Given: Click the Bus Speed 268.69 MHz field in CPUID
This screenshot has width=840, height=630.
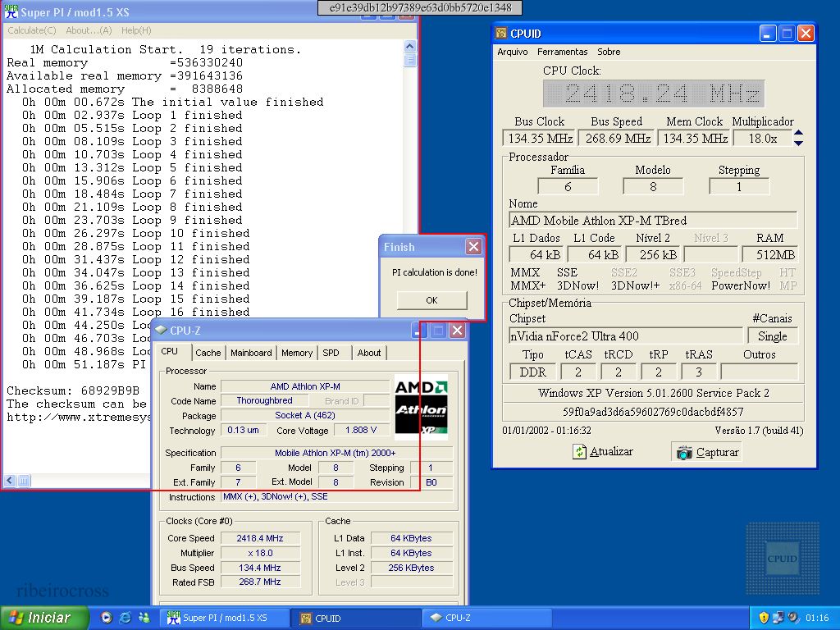Looking at the screenshot, I should 617,138.
